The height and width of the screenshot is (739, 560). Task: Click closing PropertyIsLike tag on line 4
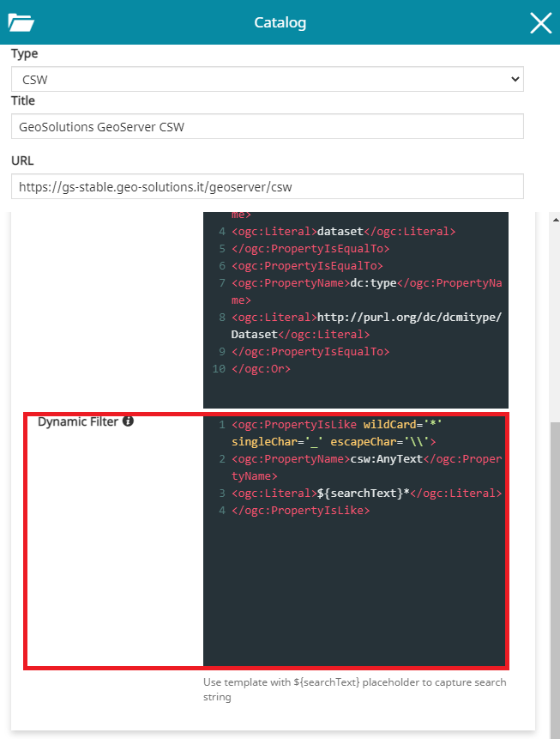tap(300, 511)
